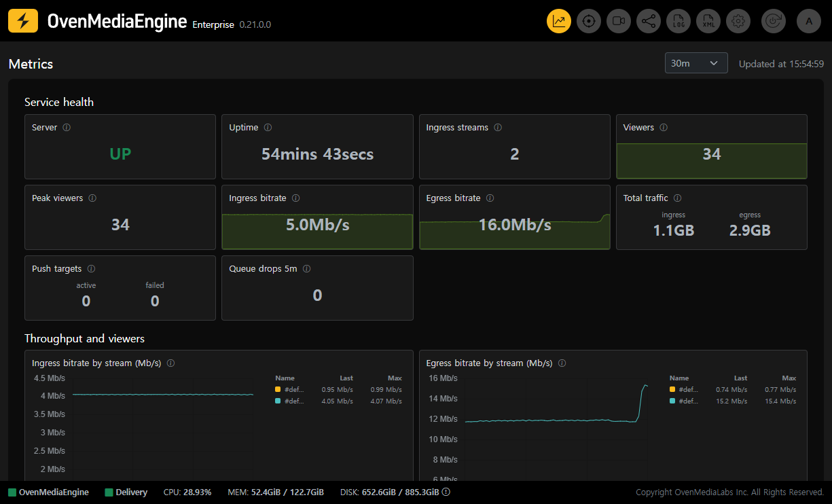Open the video camera streams icon
The width and height of the screenshot is (832, 504).
(619, 21)
